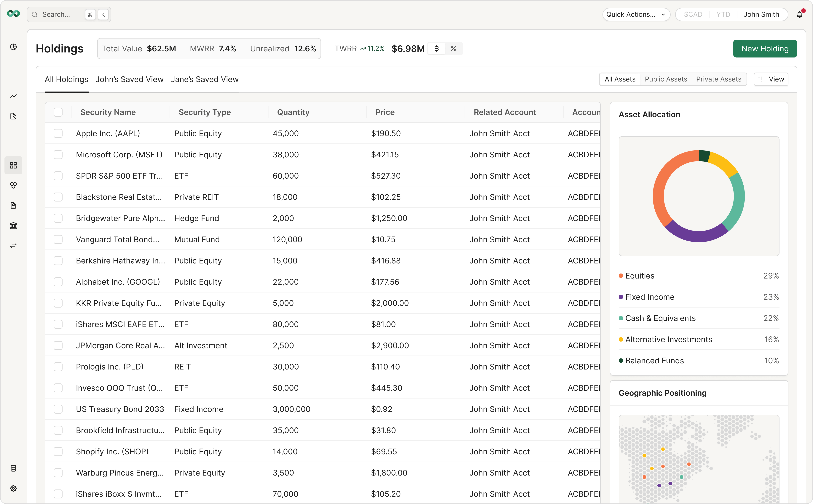The width and height of the screenshot is (813, 504).
Task: Check the Berkshire Hathaway row checkbox
Action: tap(58, 261)
